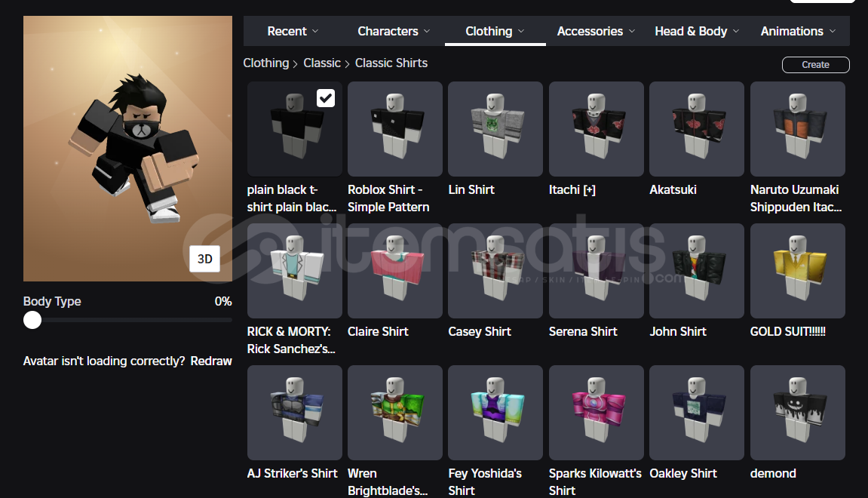The height and width of the screenshot is (498, 868).
Task: Click the 'Body Type' label
Action: (x=52, y=301)
